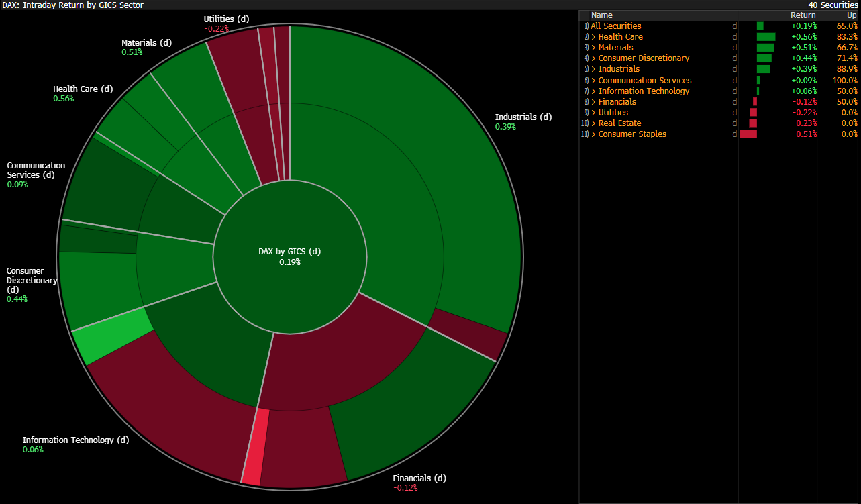Click the Materials (d) chart label
Screen dimensions: 861x504
(147, 43)
